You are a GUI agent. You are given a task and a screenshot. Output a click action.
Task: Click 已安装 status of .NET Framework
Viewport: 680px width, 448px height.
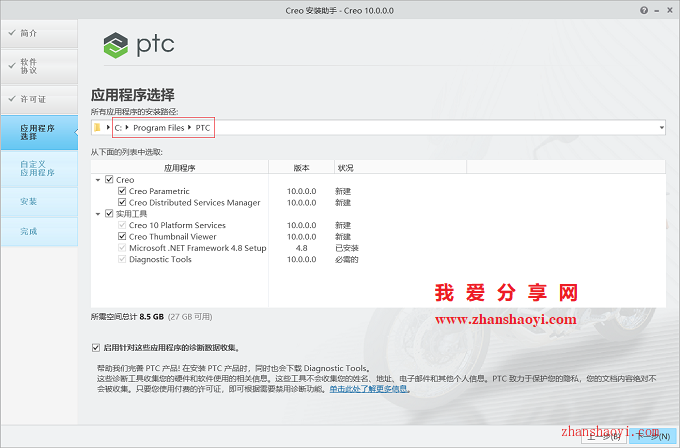tap(347, 248)
